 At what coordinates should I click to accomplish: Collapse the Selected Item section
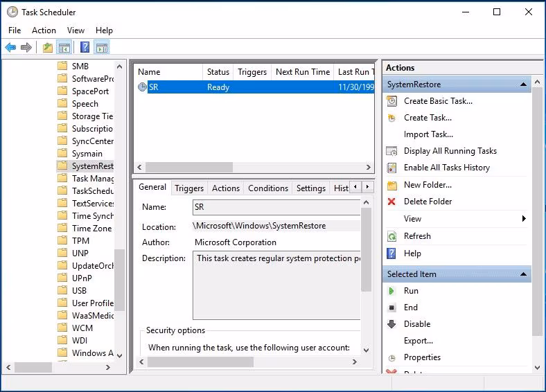523,274
